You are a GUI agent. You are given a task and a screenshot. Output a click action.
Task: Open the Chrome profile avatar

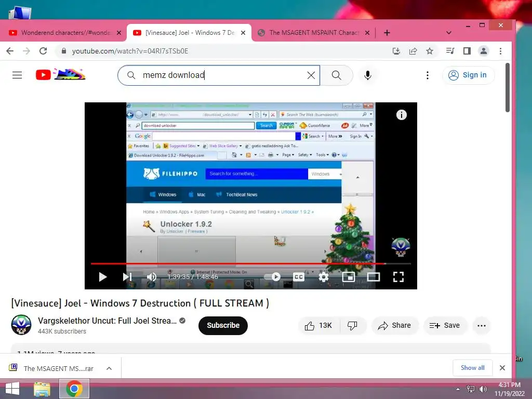point(484,51)
